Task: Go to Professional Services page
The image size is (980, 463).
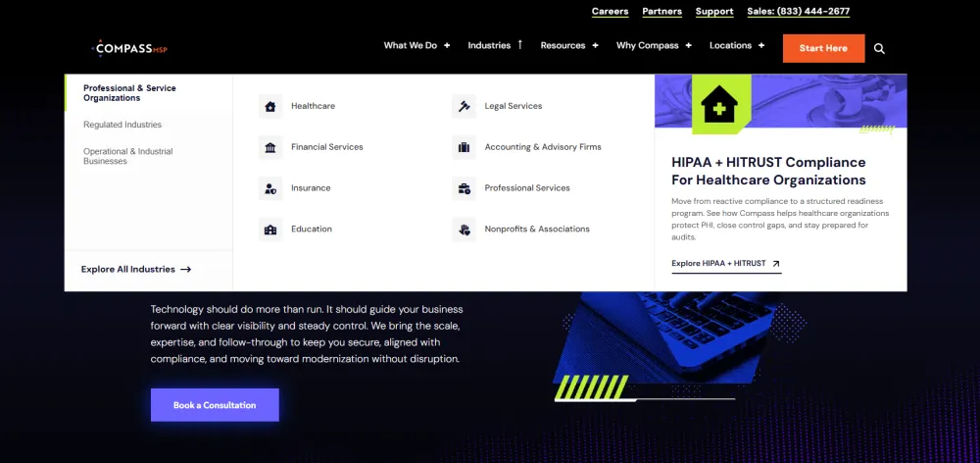Action: coord(527,188)
